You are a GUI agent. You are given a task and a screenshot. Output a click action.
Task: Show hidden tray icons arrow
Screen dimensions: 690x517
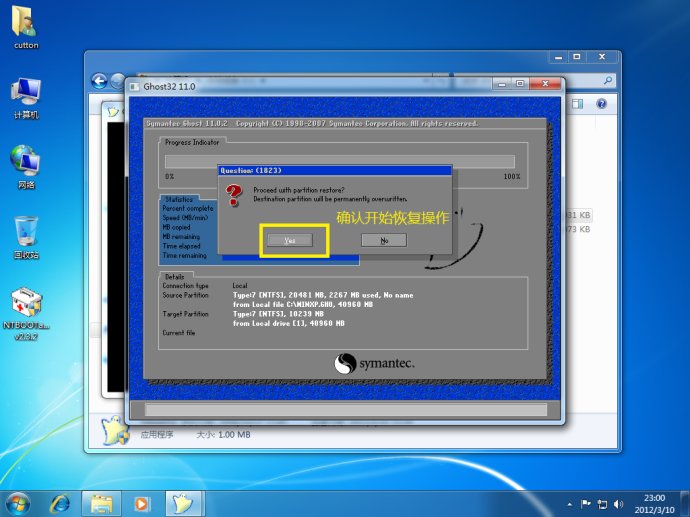point(570,504)
